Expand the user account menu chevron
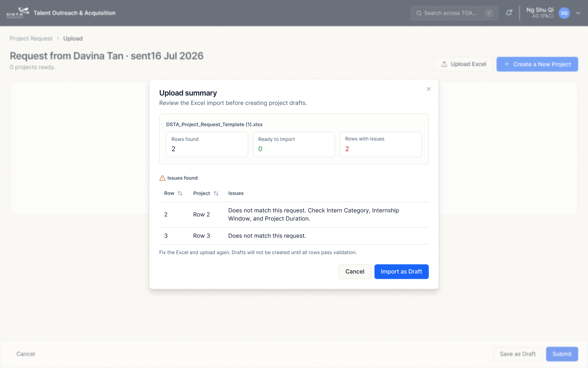The width and height of the screenshot is (588, 368). [578, 13]
